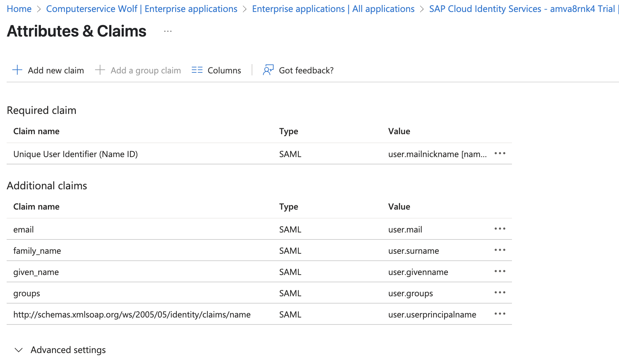Click user.groups value cell

[x=411, y=294]
